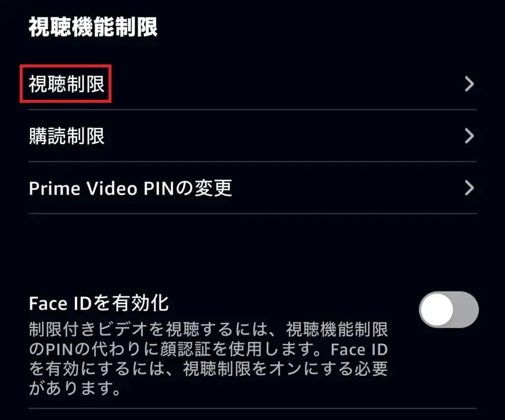The width and height of the screenshot is (505, 420).
Task: Click the Face ID description paragraph
Action: coord(208,358)
